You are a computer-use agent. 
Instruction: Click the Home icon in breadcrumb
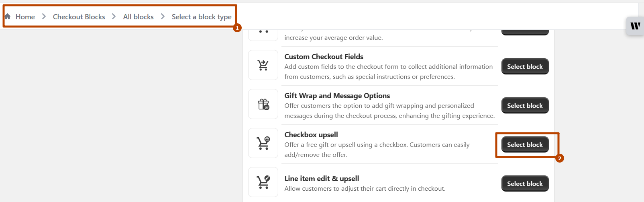click(x=8, y=16)
